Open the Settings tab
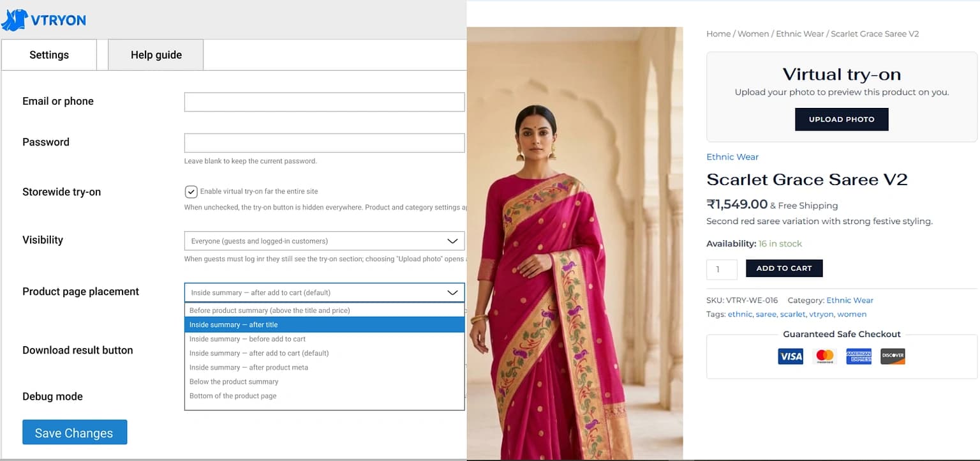Image resolution: width=980 pixels, height=461 pixels. tap(49, 55)
